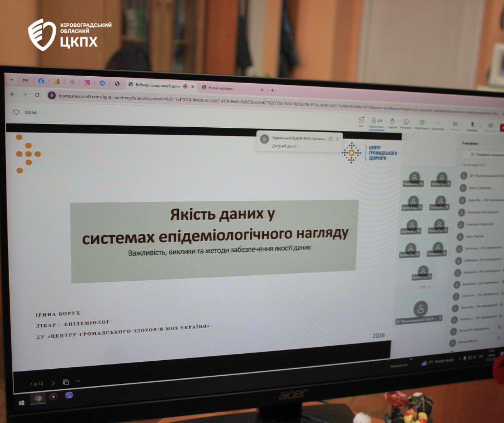
Task: Open the Telegram pinned tab
Action: (102, 83)
